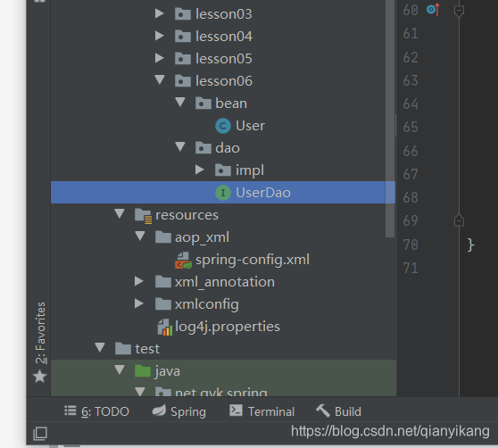
Task: Click the resources root folder icon
Action: (x=143, y=216)
